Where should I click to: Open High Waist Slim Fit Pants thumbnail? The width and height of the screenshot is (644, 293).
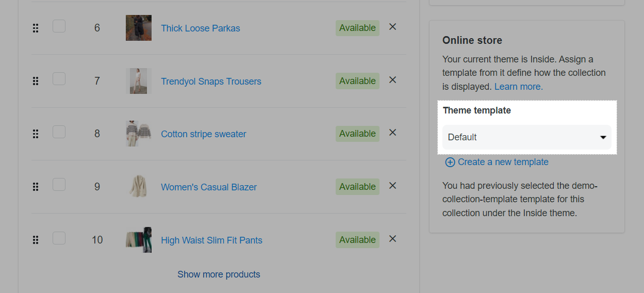[x=139, y=240]
